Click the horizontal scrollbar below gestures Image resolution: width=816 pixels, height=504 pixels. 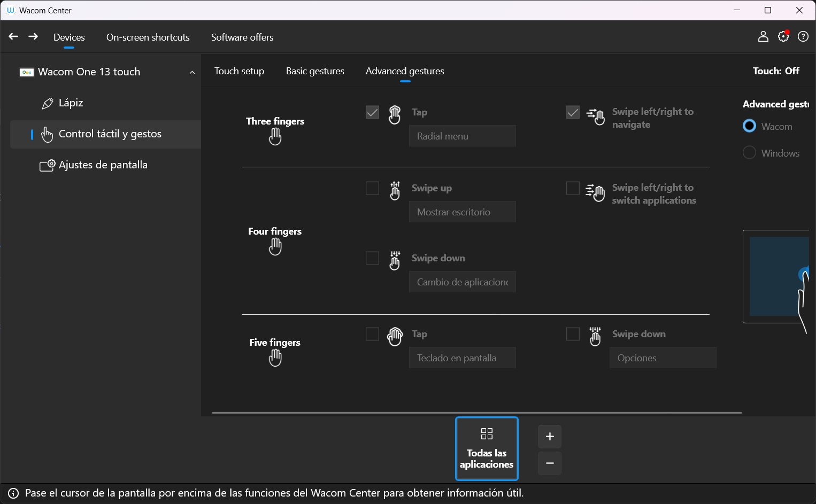point(476,413)
